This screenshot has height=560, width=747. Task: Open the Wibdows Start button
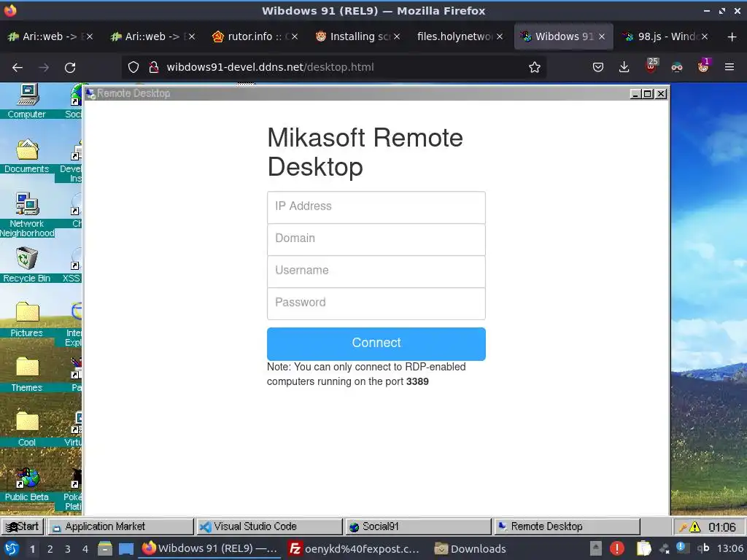pyautogui.click(x=23, y=526)
